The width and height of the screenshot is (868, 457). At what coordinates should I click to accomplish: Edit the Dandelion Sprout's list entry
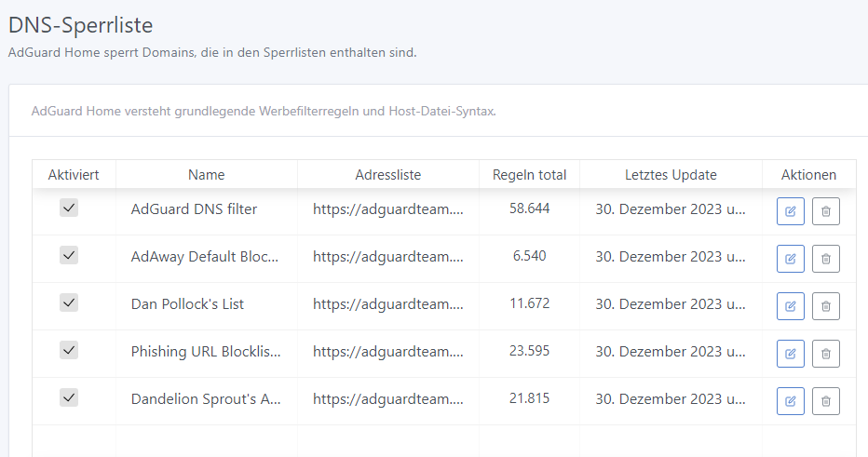pyautogui.click(x=790, y=401)
